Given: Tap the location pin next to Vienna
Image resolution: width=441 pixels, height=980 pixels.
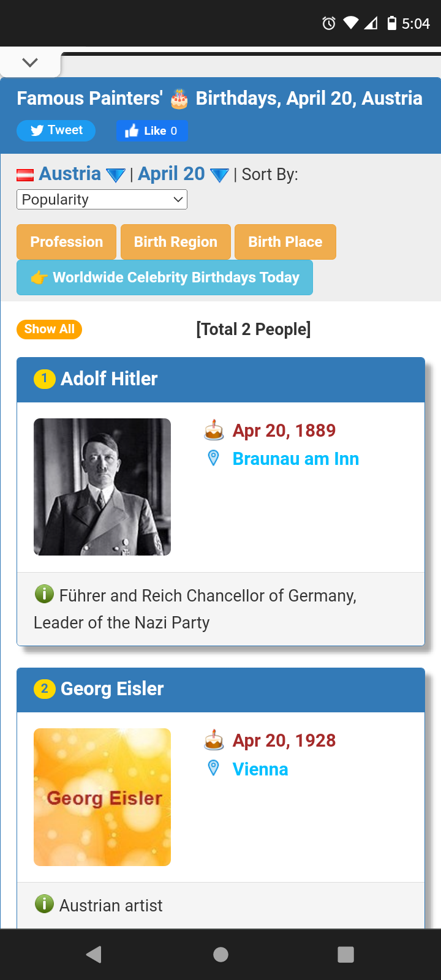Looking at the screenshot, I should point(214,768).
